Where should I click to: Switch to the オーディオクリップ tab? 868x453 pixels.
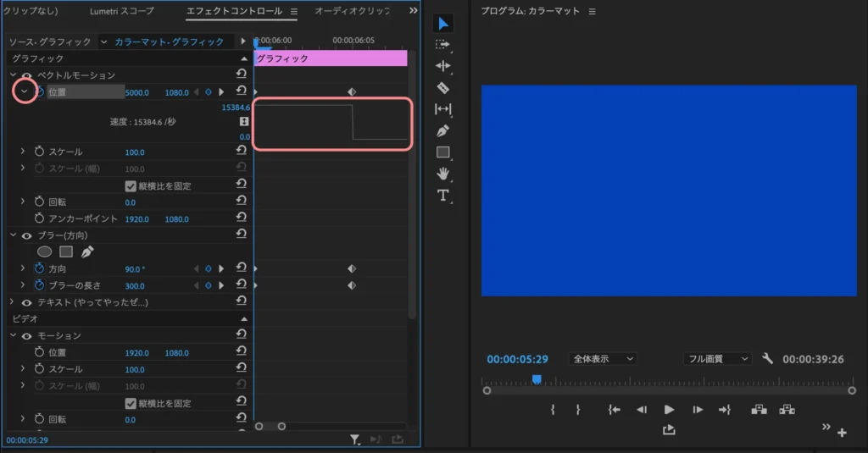352,10
